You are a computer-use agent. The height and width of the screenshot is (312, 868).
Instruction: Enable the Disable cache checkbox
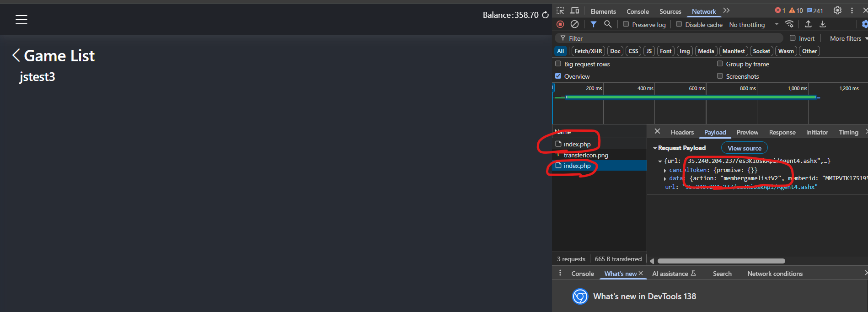679,24
